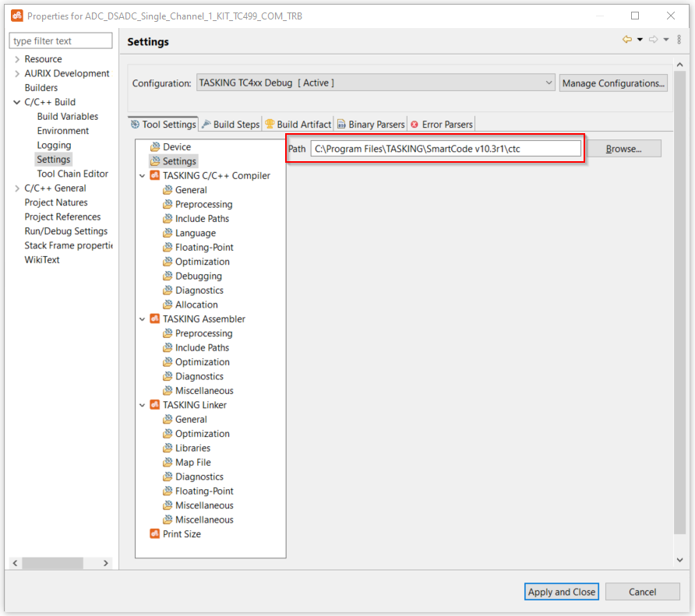Select the TASKING Assembler tool icon
695x616 pixels.
(x=155, y=319)
